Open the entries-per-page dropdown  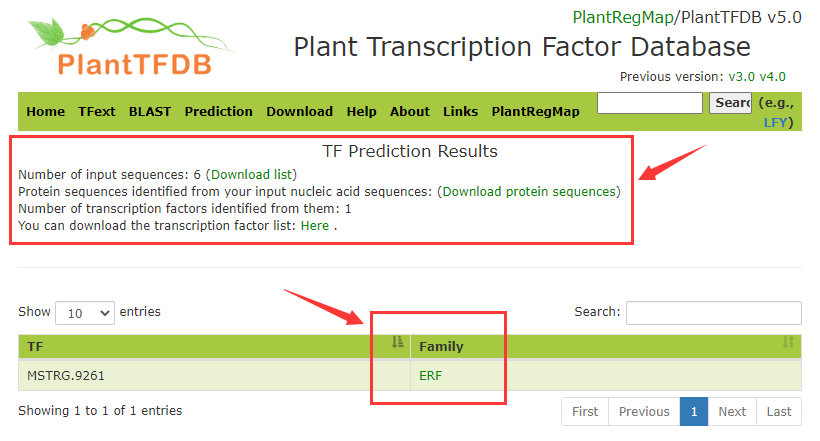(85, 313)
